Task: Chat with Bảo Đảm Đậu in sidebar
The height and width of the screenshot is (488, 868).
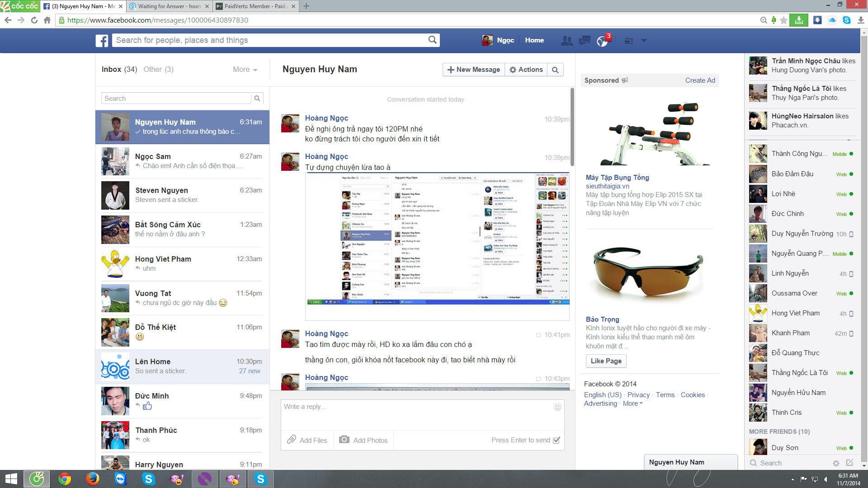Action: pyautogui.click(x=801, y=174)
